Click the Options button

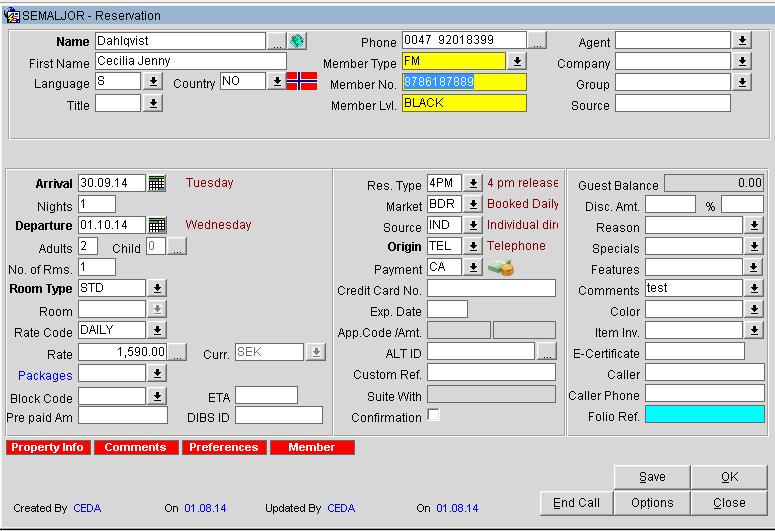click(x=652, y=503)
